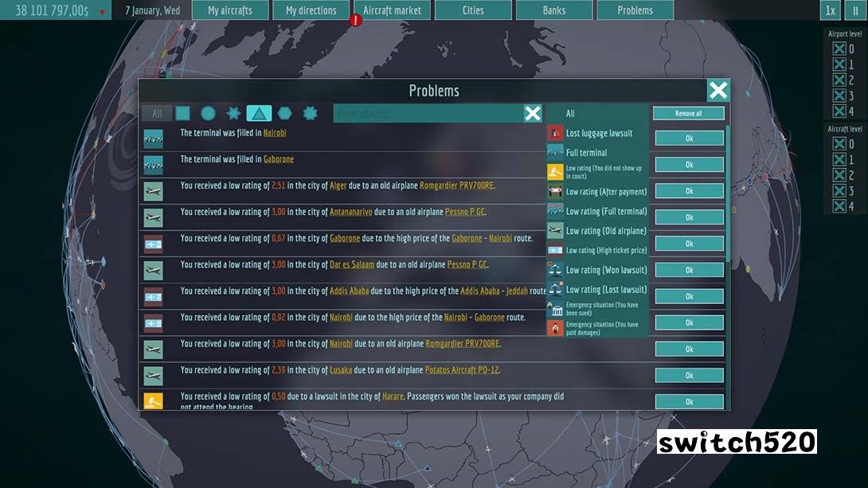Image resolution: width=868 pixels, height=488 pixels.
Task: Choose Low rating (Old airplane) option
Action: [x=597, y=231]
